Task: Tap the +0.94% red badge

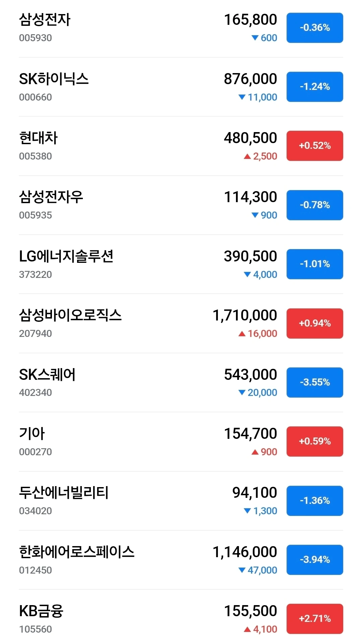Action: point(315,324)
